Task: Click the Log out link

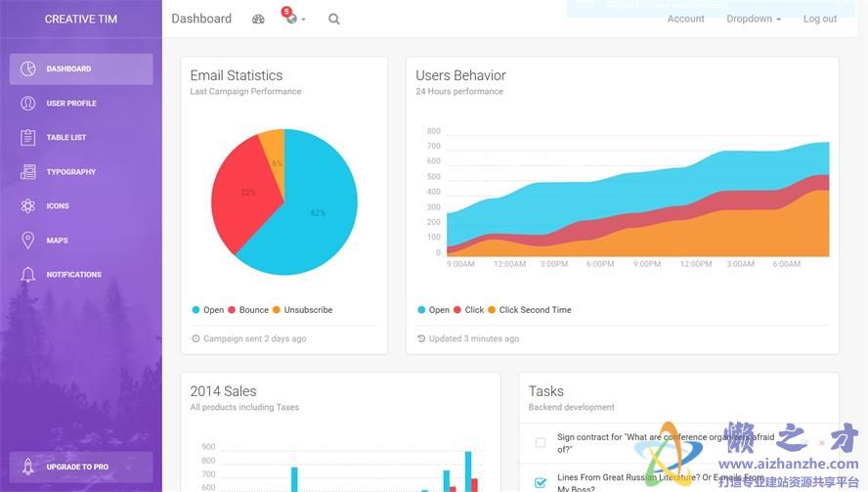Action: [819, 19]
